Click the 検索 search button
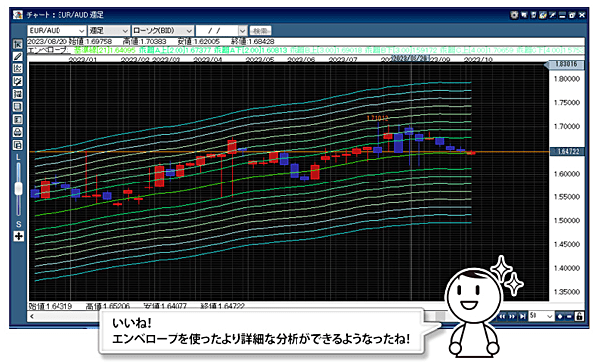The height and width of the screenshot is (364, 595). click(x=260, y=31)
